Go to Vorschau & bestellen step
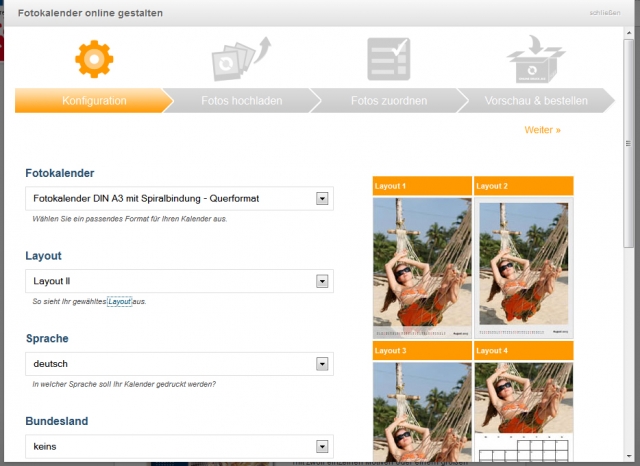The image size is (640, 466). (536, 101)
